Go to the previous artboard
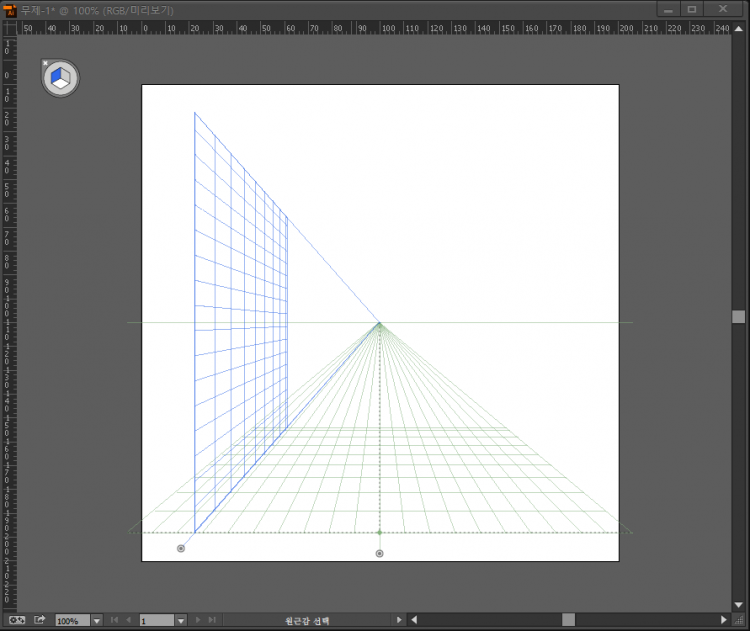The image size is (750, 631). (128, 620)
